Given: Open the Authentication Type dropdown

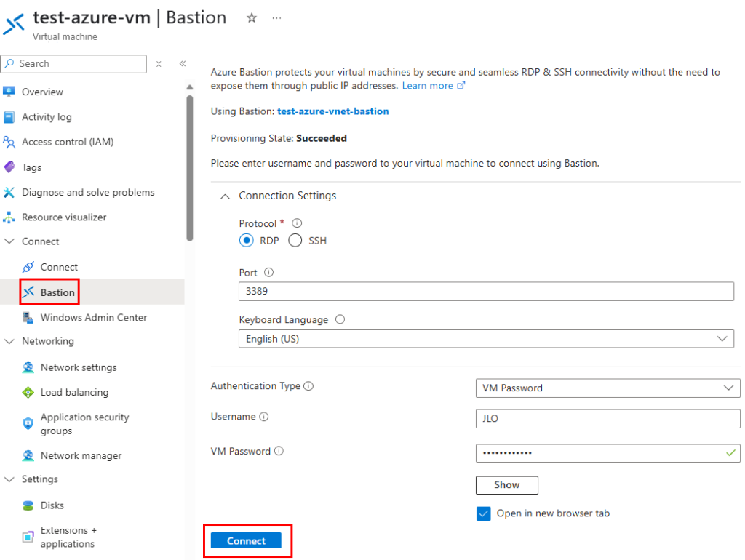Looking at the screenshot, I should coord(607,388).
